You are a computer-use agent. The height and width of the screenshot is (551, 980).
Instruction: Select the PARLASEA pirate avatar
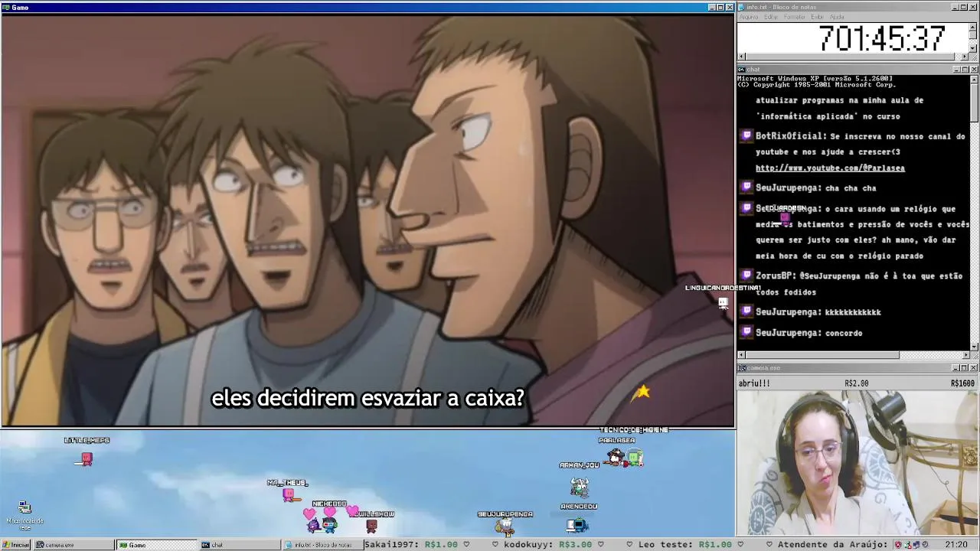[616, 456]
